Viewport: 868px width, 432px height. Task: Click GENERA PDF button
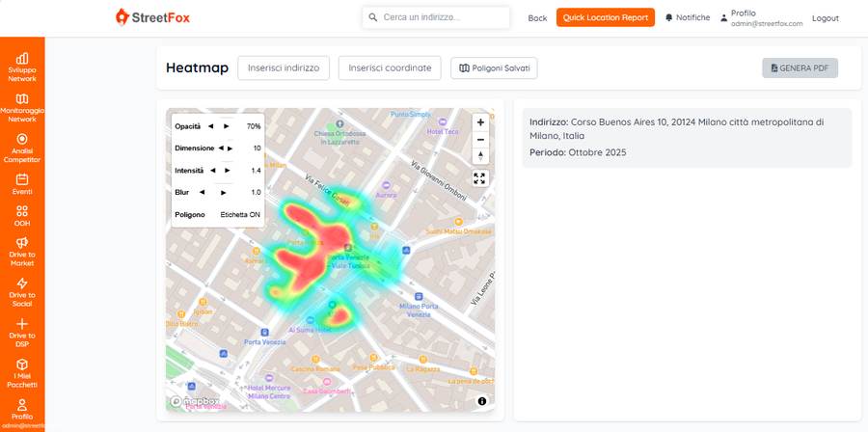click(x=800, y=68)
